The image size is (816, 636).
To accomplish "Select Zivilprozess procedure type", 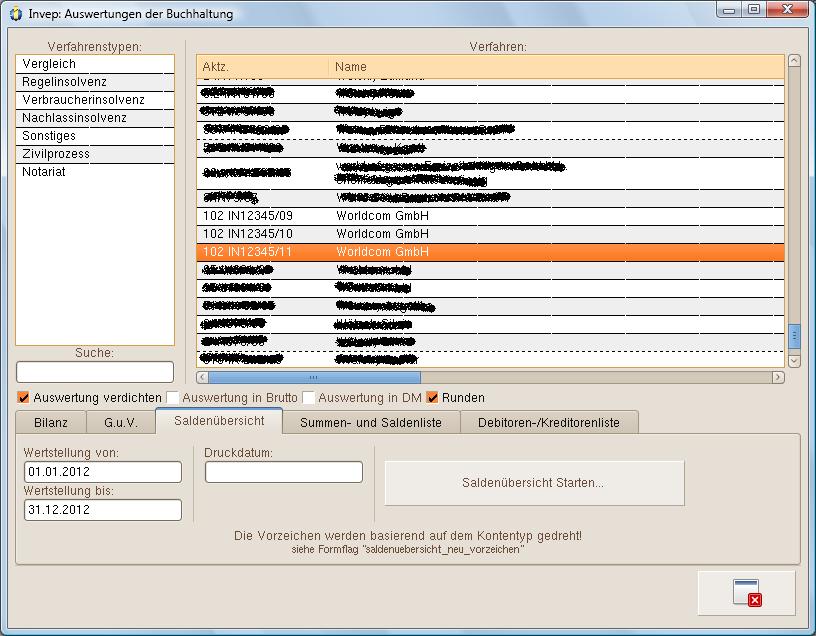I will (95, 154).
